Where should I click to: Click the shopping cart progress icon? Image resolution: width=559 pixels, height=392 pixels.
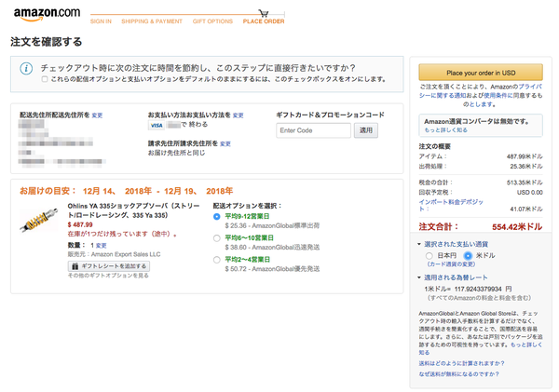[x=264, y=14]
